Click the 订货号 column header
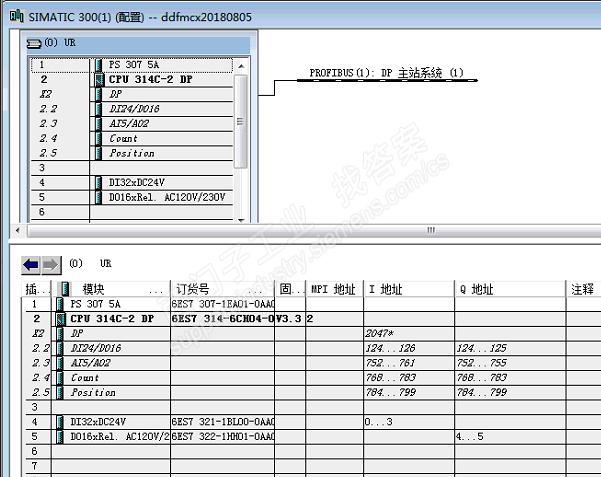Viewport: 601px width, 477px height. click(223, 289)
